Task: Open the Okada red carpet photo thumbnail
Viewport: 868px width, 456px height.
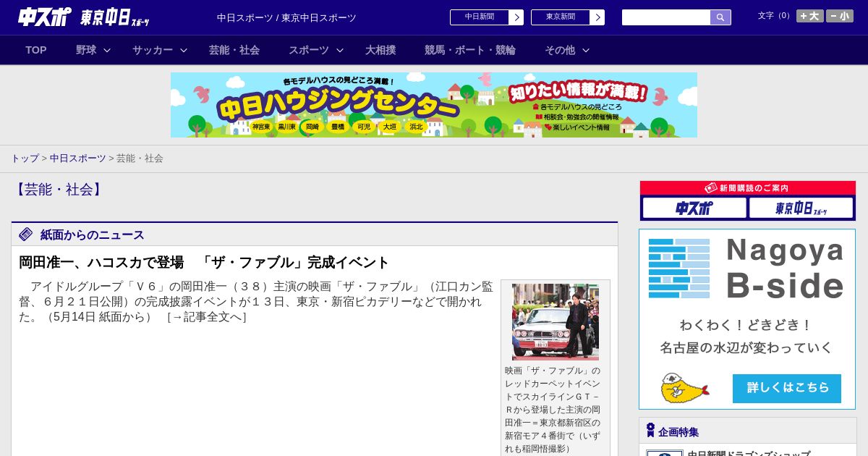Action: 556,322
